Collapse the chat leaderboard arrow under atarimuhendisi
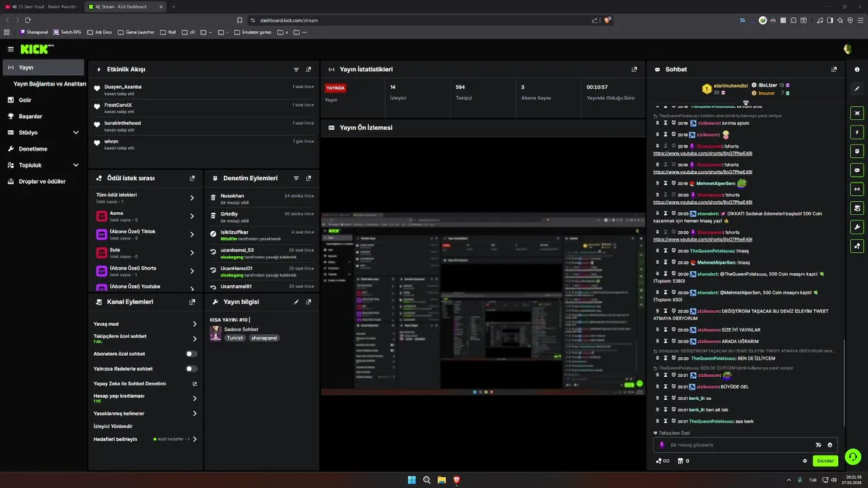 click(x=746, y=103)
